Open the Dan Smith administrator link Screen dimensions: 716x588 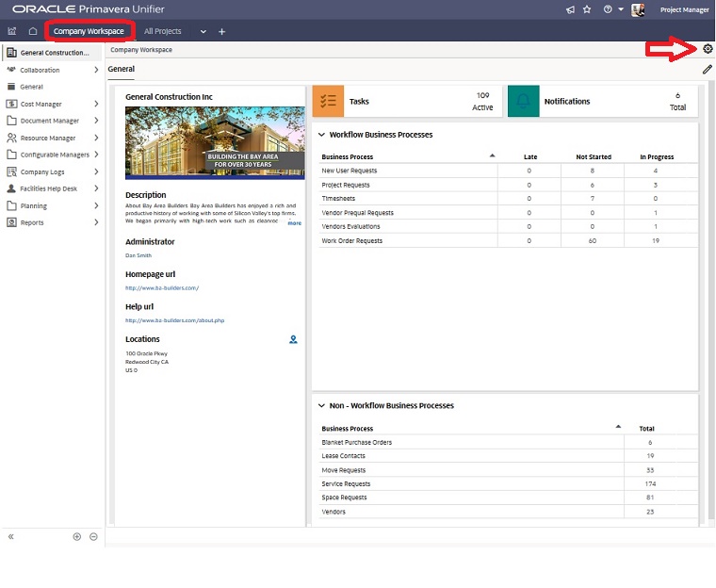click(x=138, y=255)
